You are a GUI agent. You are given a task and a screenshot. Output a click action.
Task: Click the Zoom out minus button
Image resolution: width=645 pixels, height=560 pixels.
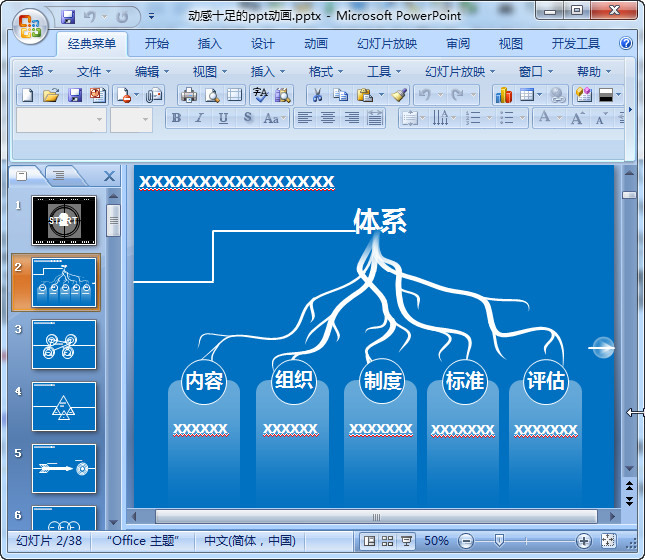[466, 541]
